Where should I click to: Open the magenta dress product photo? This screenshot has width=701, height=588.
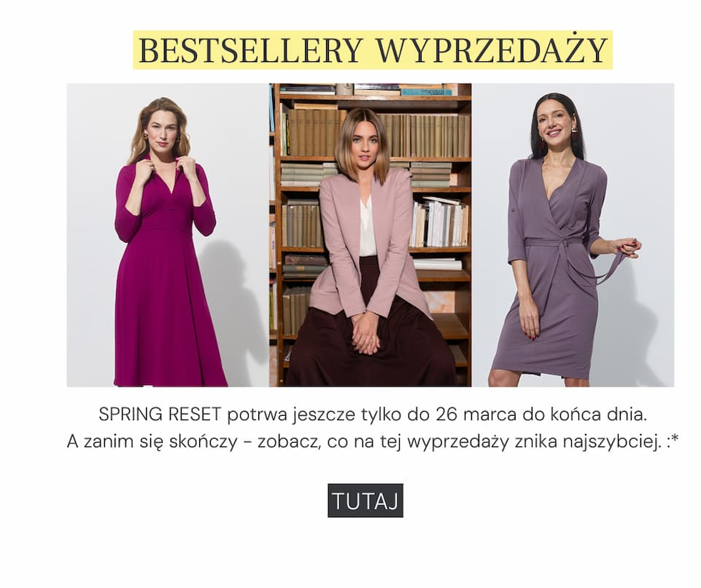coord(168,235)
